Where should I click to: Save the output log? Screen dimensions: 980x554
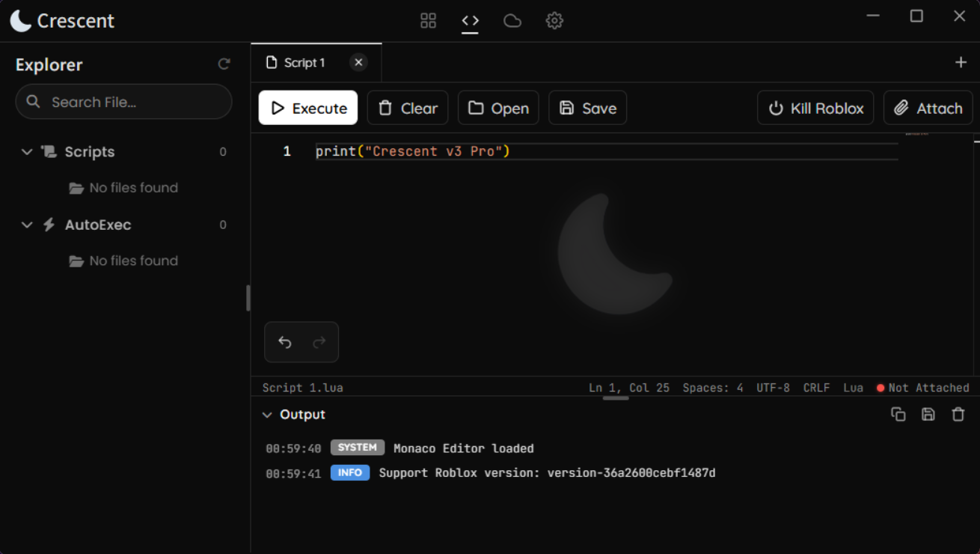point(928,414)
